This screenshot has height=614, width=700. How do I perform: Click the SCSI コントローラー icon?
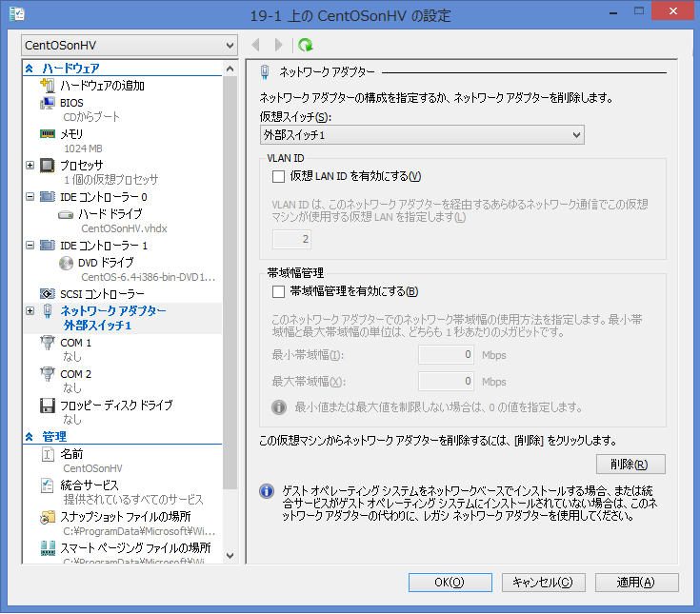pos(48,293)
